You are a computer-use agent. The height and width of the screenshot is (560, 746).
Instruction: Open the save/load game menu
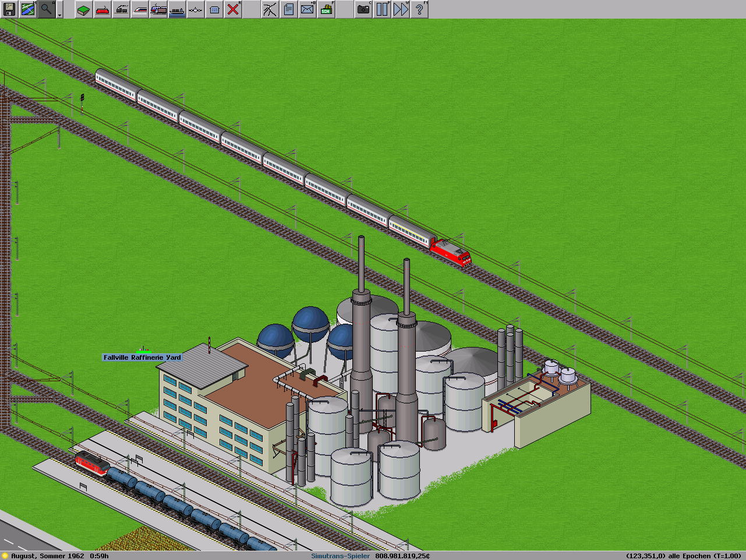[9, 9]
